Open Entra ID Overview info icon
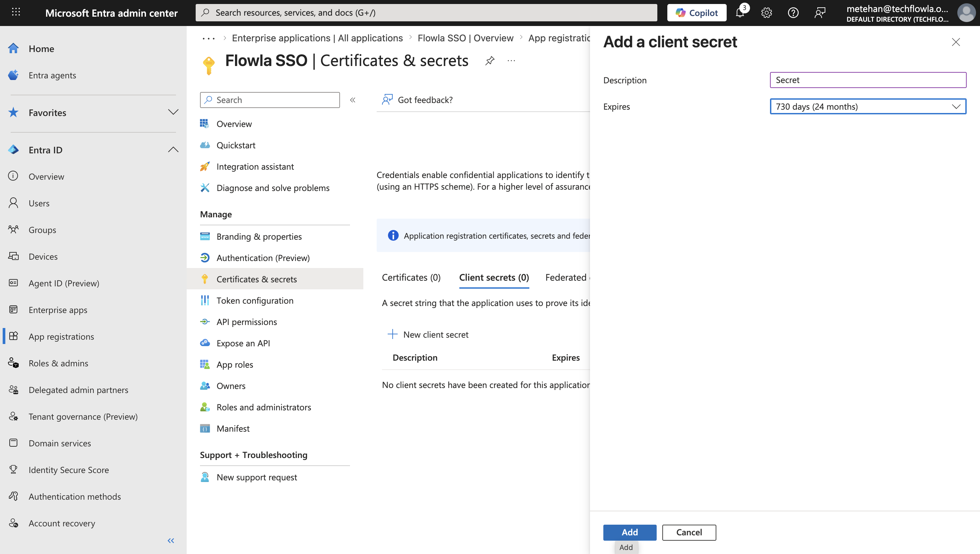 [x=13, y=176]
